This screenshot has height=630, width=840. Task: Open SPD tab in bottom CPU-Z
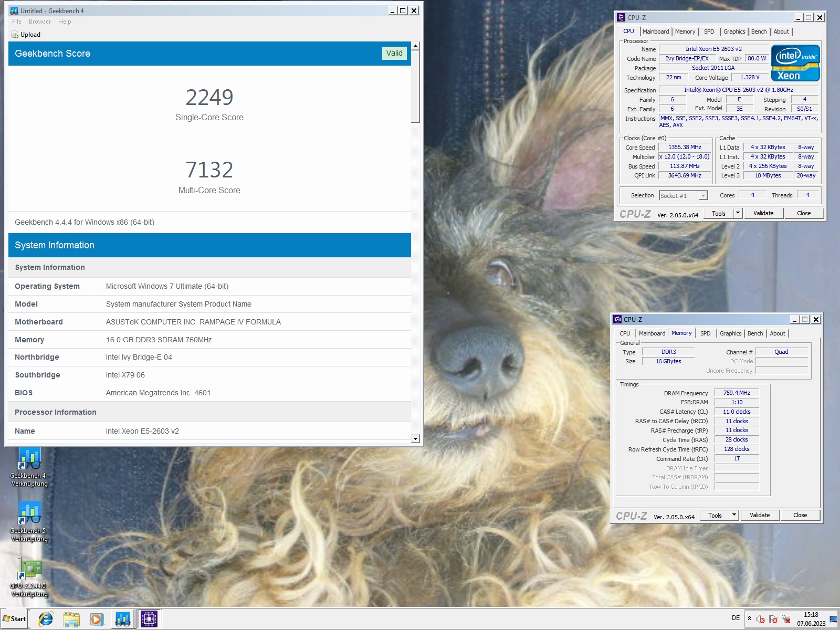705,333
